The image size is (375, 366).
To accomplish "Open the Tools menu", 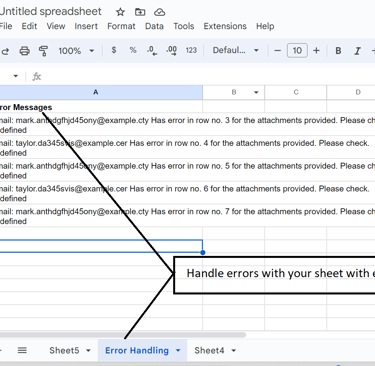I will pos(184,26).
